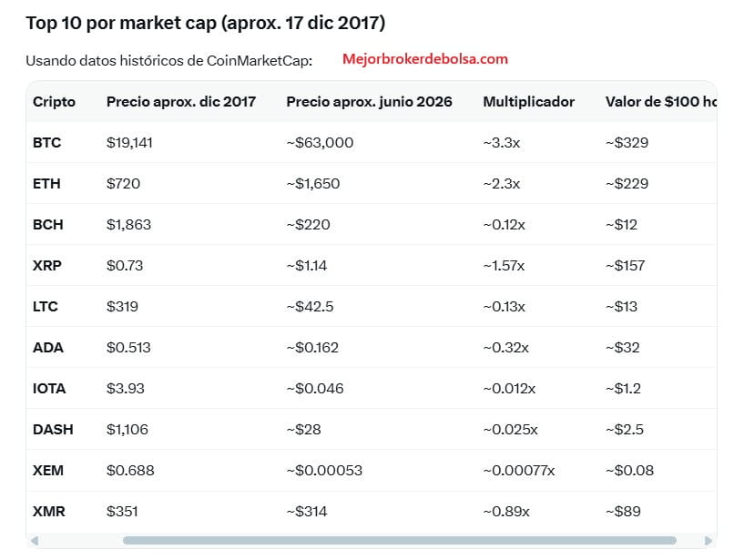Screen dimensions: 734x560
Task: Click the Top 10 por market cap heading
Action: click(206, 23)
